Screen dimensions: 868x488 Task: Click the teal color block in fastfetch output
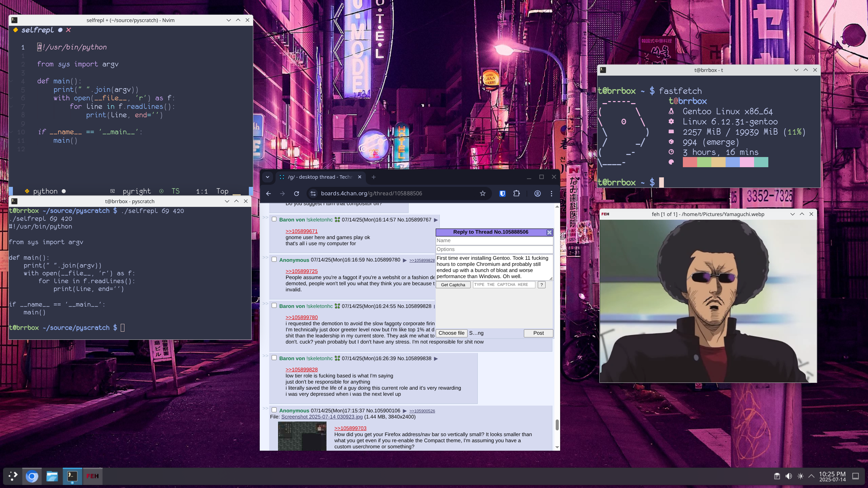[761, 162]
